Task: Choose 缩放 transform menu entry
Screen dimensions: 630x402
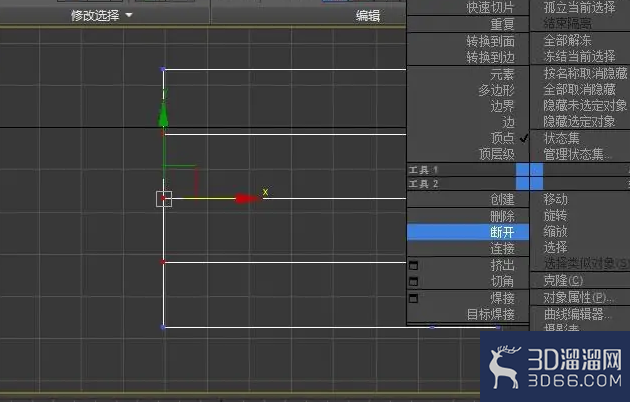Action: pyautogui.click(x=555, y=231)
